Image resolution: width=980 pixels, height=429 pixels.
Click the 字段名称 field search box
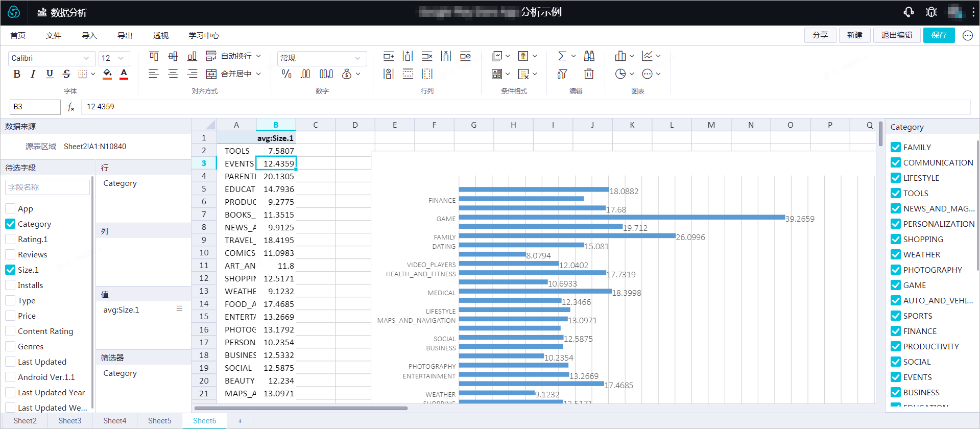(x=47, y=187)
